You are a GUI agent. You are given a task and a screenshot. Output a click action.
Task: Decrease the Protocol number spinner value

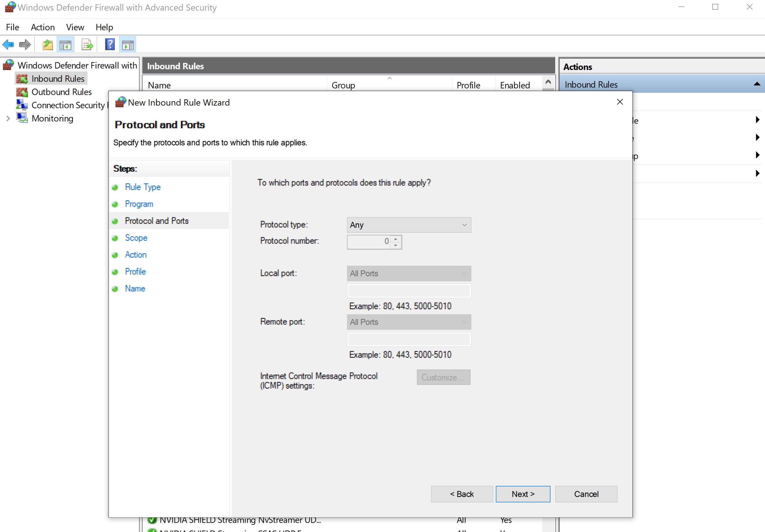pyautogui.click(x=396, y=246)
